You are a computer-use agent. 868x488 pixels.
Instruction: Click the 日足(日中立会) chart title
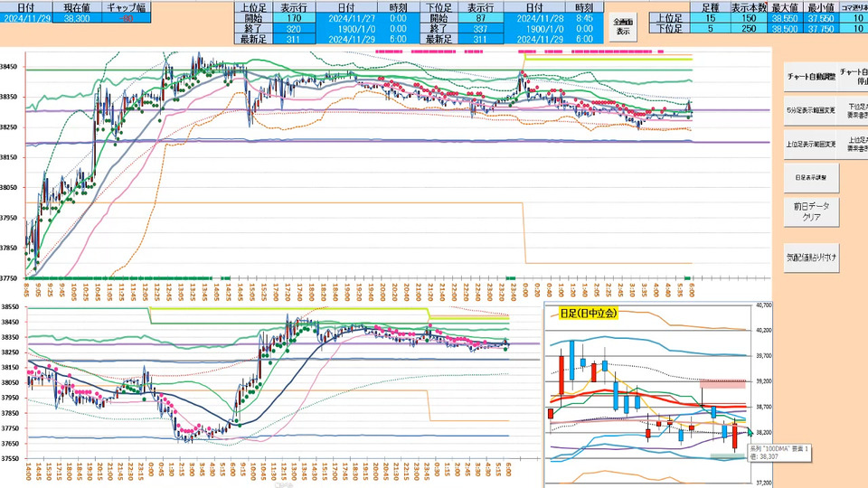[588, 314]
